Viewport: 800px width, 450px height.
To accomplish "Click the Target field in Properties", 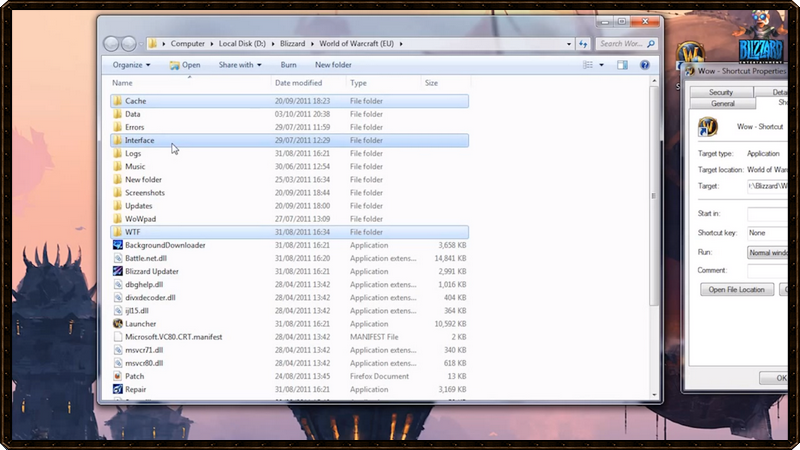I will point(767,186).
